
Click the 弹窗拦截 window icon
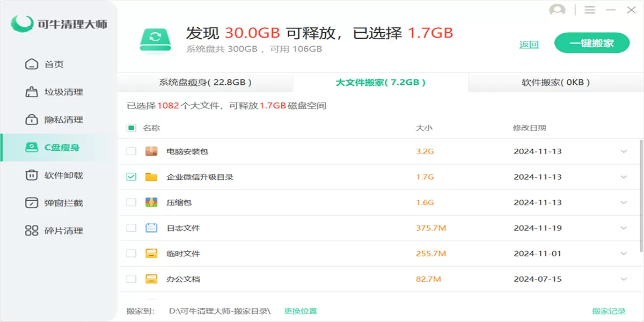pyautogui.click(x=32, y=203)
